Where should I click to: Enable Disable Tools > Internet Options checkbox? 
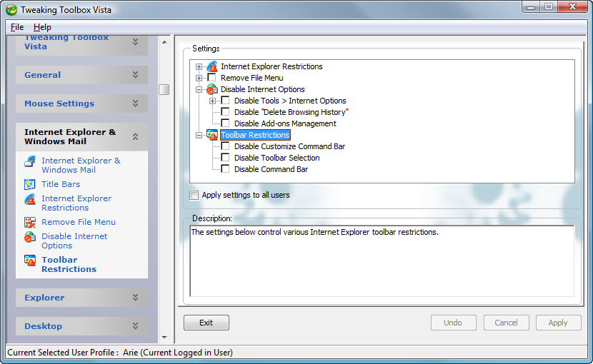click(x=225, y=100)
